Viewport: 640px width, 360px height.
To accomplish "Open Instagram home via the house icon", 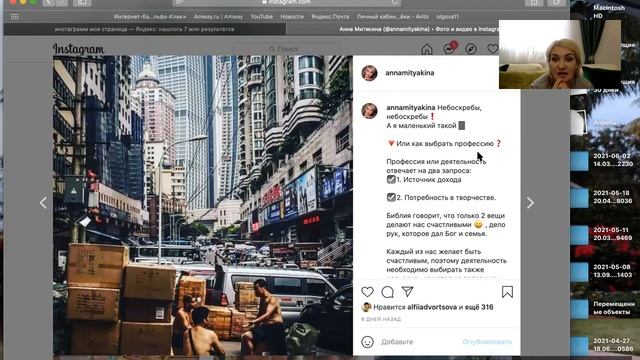I will [x=427, y=49].
